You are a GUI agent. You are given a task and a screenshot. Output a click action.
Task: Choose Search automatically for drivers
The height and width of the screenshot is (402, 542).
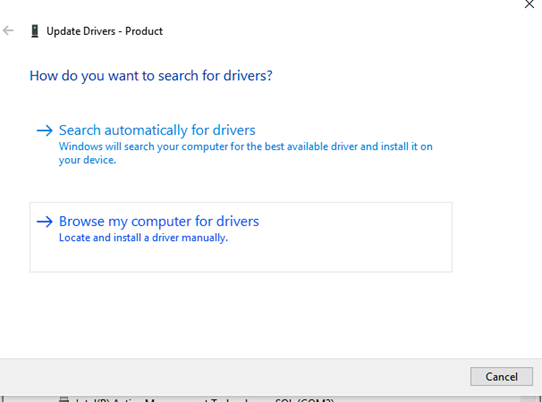pos(241,144)
